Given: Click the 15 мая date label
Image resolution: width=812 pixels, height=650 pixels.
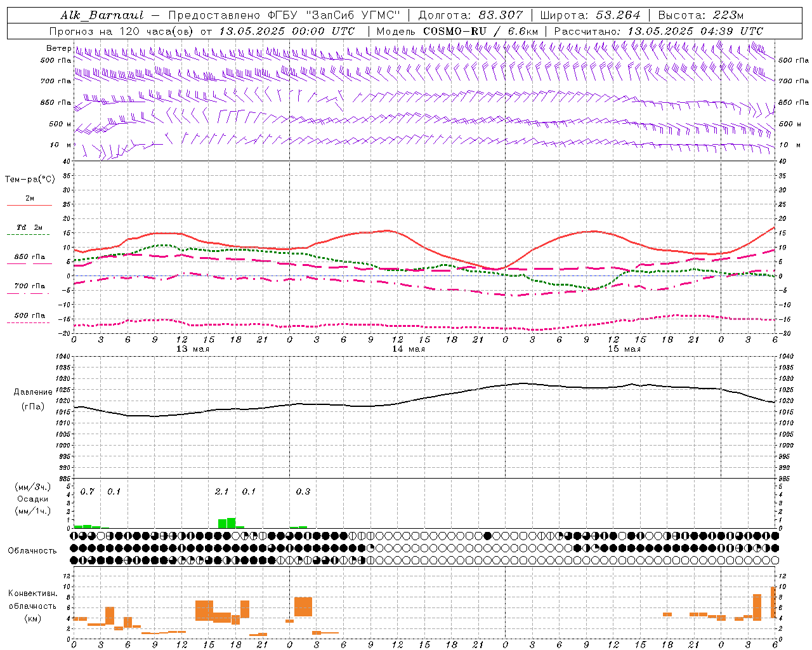Looking at the screenshot, I should (624, 349).
